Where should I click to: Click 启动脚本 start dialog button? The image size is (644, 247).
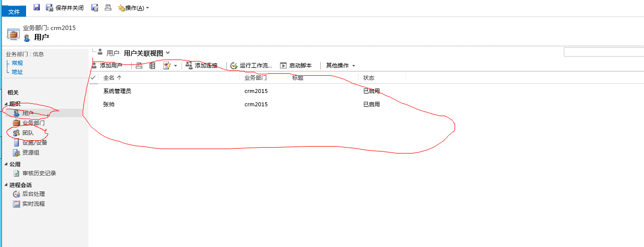coord(296,65)
